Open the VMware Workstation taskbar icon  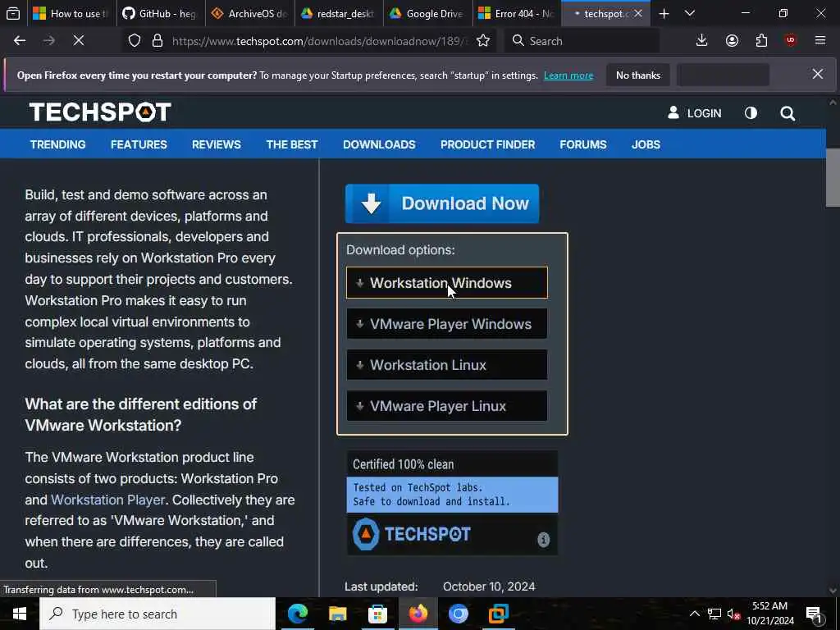[x=498, y=614]
